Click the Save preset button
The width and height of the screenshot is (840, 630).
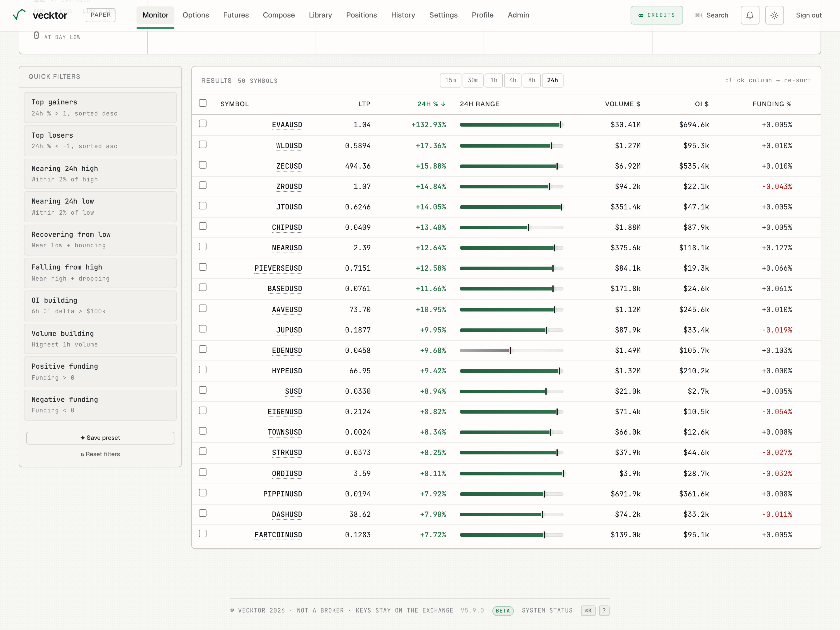point(100,437)
